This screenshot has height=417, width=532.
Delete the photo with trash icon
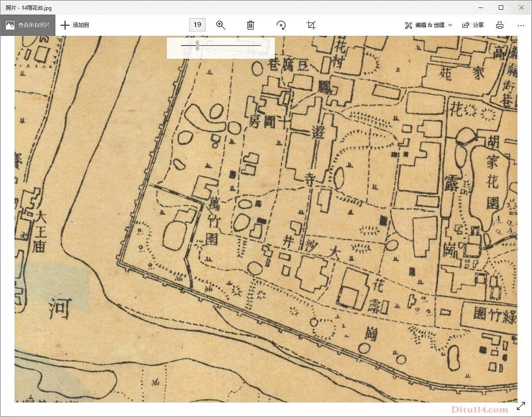pyautogui.click(x=251, y=25)
